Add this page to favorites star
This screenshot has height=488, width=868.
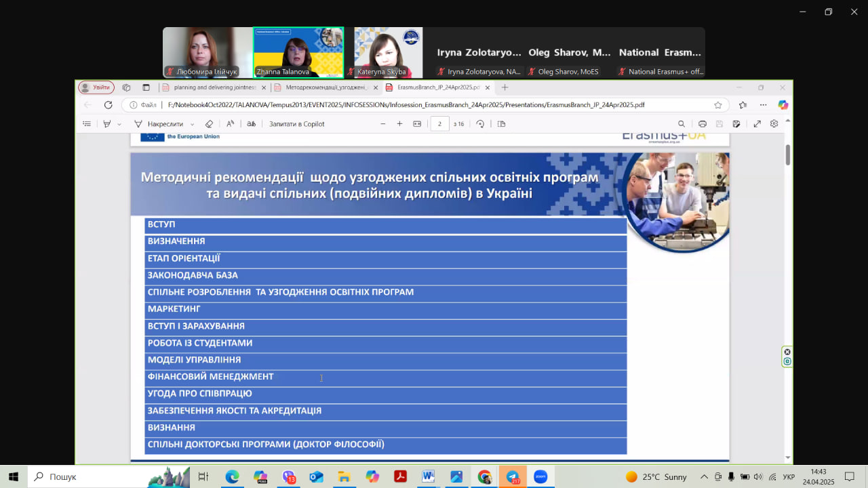pyautogui.click(x=717, y=105)
